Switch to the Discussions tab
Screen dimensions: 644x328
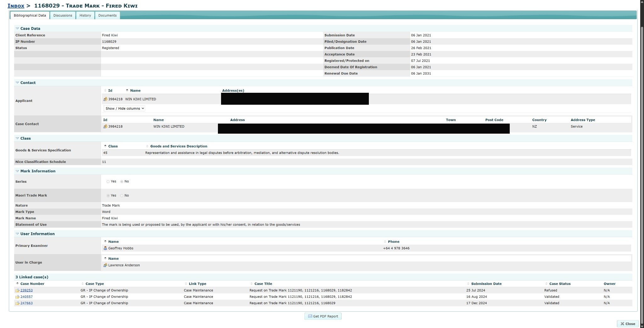[x=63, y=15]
